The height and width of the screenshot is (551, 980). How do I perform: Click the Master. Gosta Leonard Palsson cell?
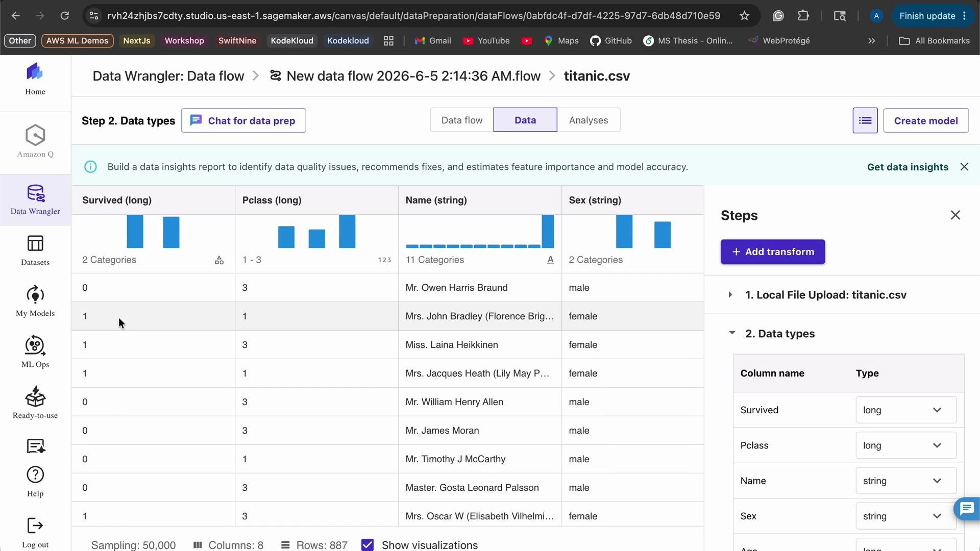pyautogui.click(x=480, y=488)
